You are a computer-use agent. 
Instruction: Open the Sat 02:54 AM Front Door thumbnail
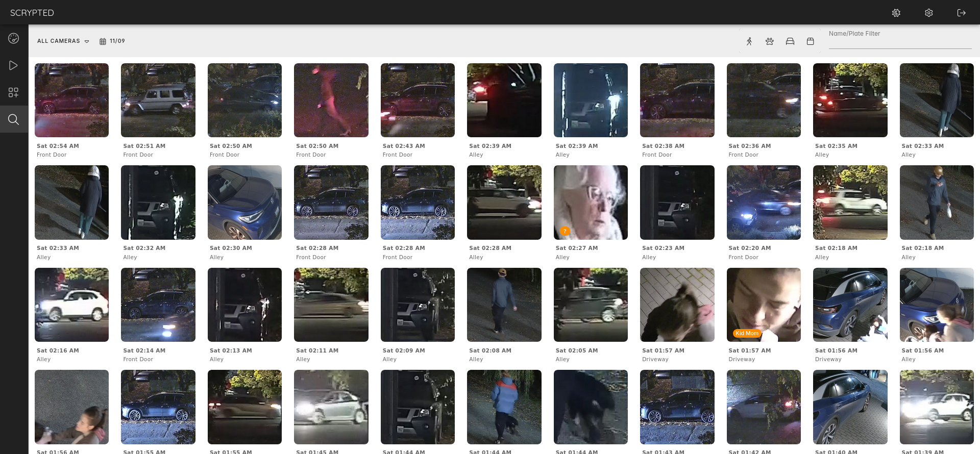pyautogui.click(x=71, y=100)
